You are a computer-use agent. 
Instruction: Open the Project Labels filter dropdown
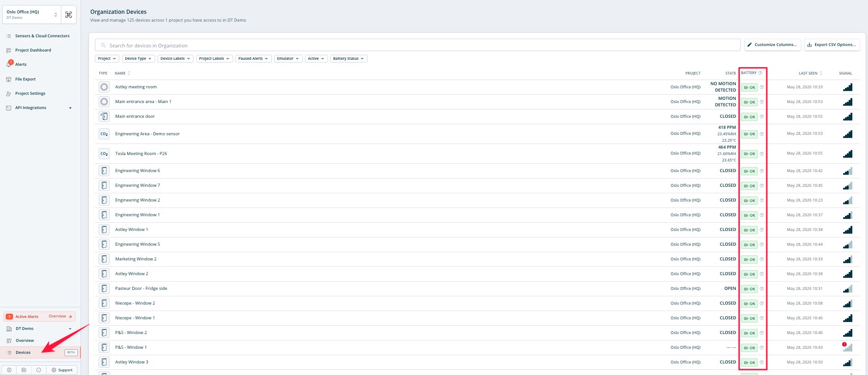pyautogui.click(x=214, y=58)
